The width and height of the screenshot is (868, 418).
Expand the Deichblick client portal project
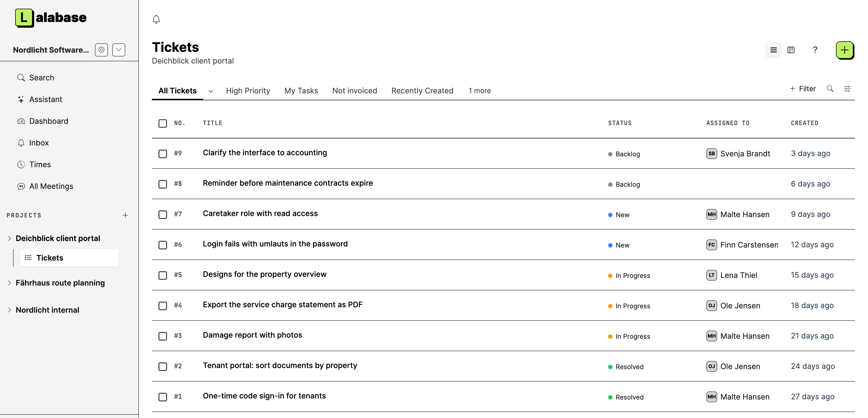click(9, 238)
